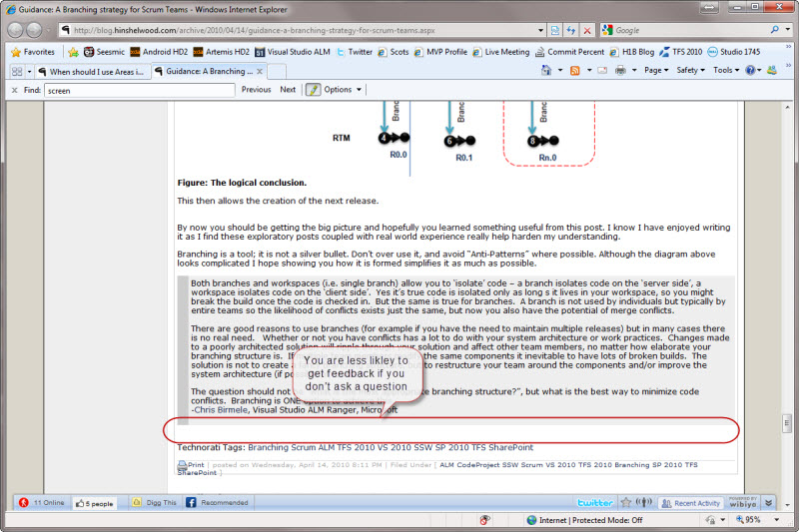The width and height of the screenshot is (799, 532).
Task: Open the Tools menu
Action: pyautogui.click(x=725, y=71)
